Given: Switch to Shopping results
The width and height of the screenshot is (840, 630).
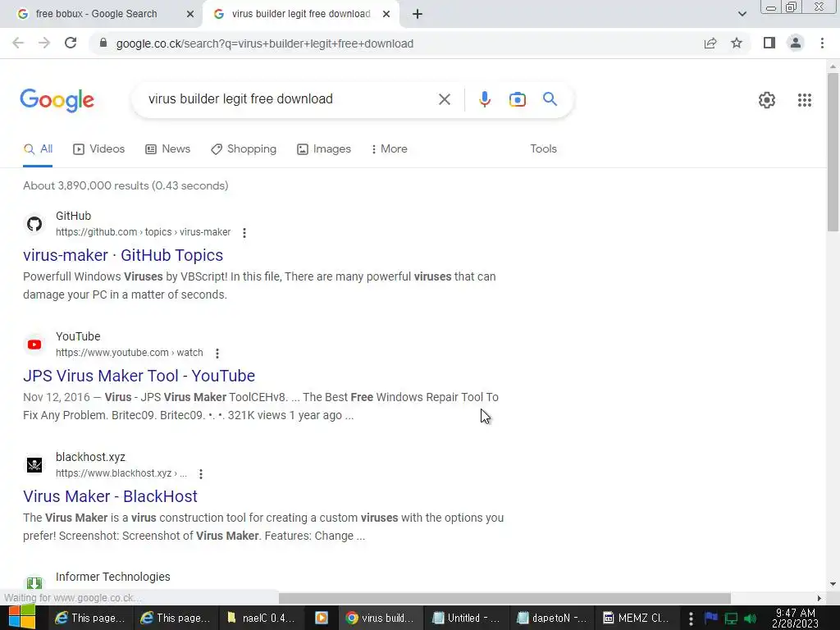Looking at the screenshot, I should point(244,149).
